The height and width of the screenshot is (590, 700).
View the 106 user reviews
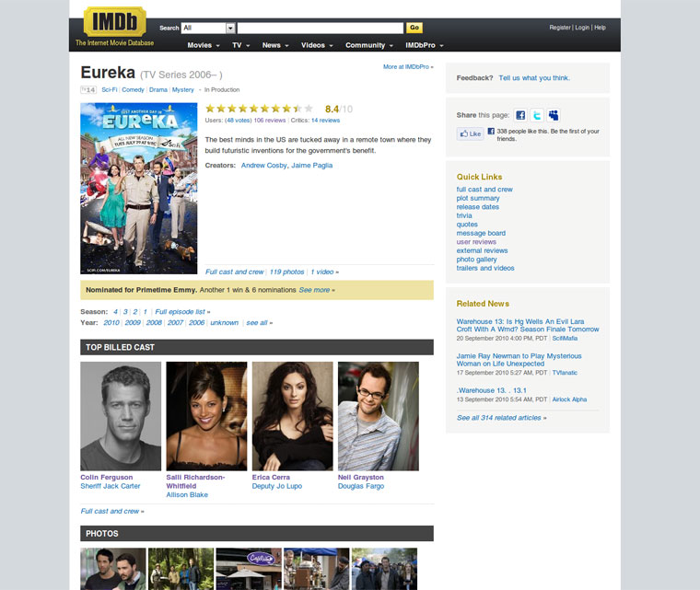click(270, 120)
